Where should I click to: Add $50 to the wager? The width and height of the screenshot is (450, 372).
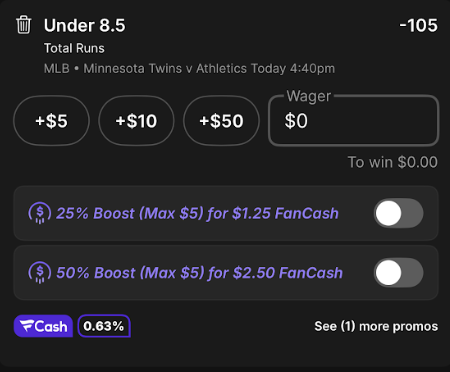click(x=221, y=121)
